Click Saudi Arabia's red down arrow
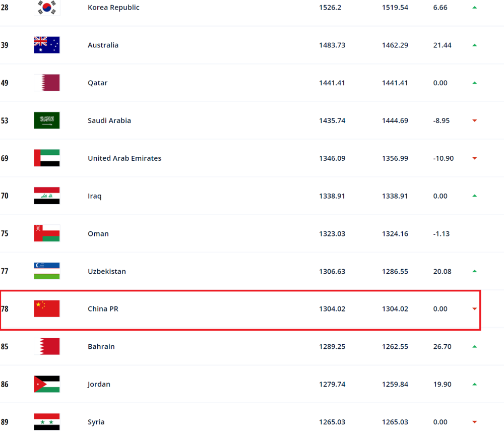The image size is (504, 435). pyautogui.click(x=474, y=121)
